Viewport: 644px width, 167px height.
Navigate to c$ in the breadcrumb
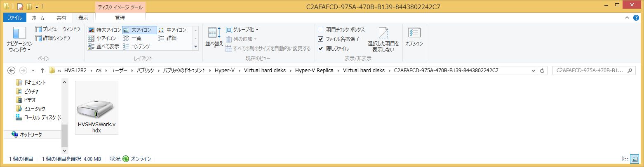(99, 71)
